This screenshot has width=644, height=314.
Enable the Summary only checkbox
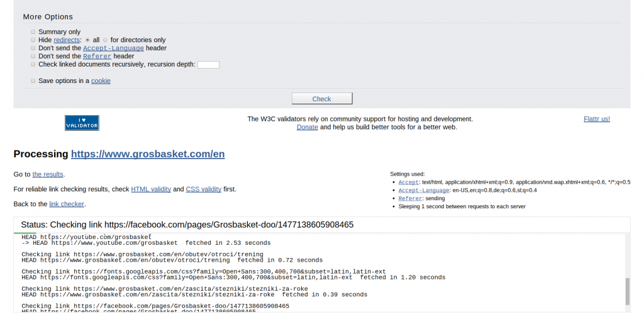33,31
